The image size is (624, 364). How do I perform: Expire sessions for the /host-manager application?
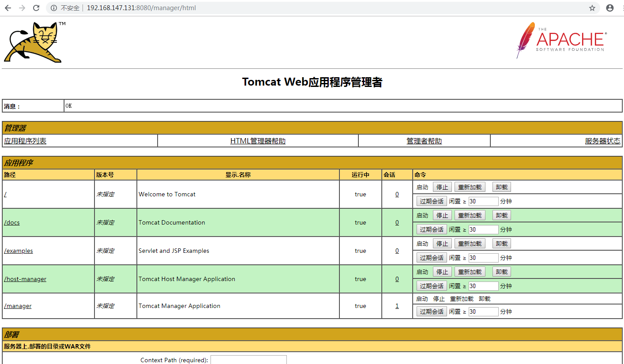[x=432, y=286]
